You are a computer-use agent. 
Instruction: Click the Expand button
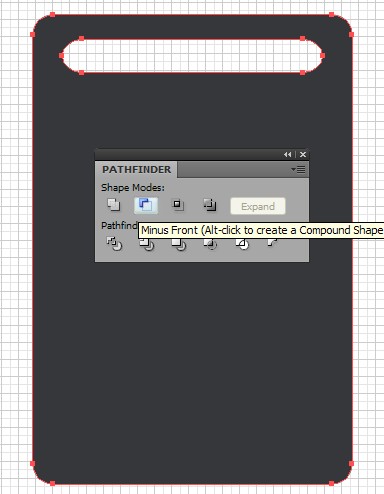tap(258, 206)
